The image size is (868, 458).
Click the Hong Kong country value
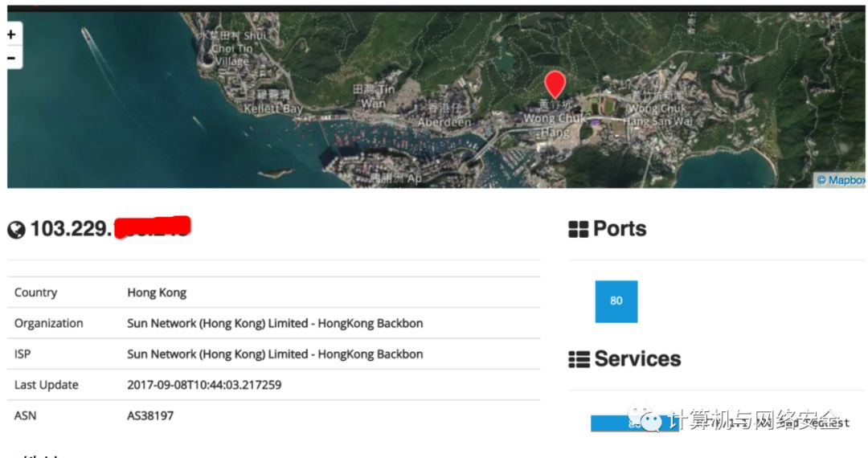tap(157, 292)
